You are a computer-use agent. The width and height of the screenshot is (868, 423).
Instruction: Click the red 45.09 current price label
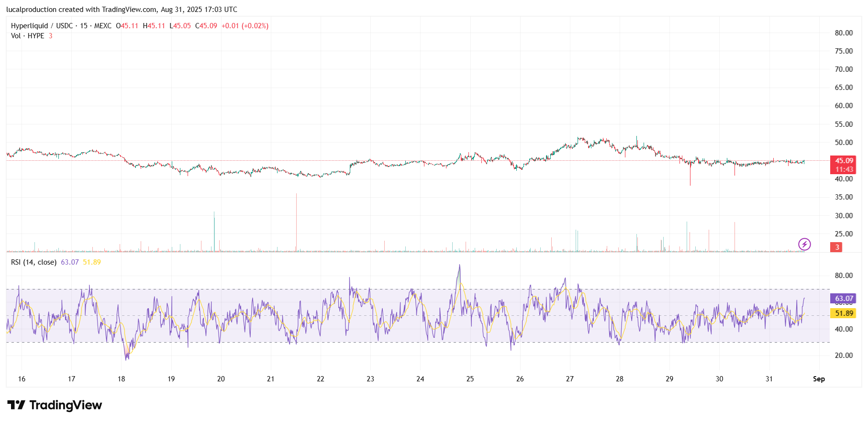pyautogui.click(x=844, y=161)
